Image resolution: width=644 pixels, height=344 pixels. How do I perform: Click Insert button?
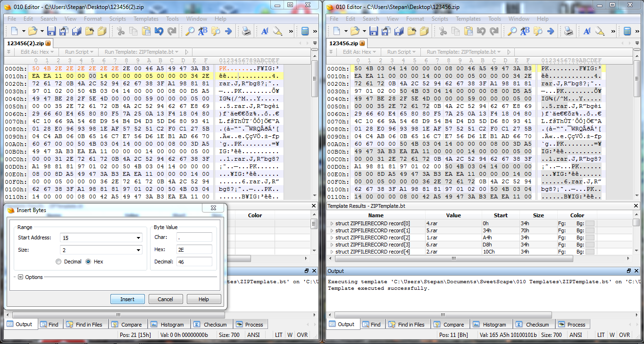pyautogui.click(x=127, y=299)
